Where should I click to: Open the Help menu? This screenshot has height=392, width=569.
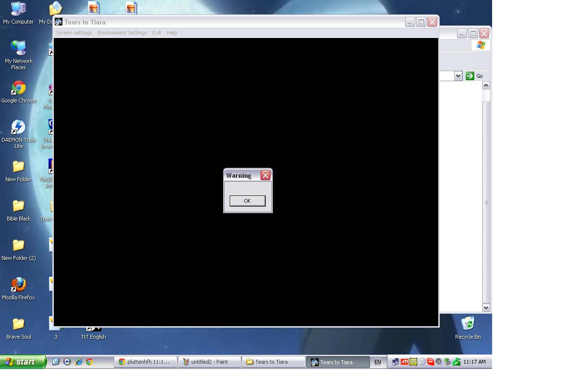172,33
